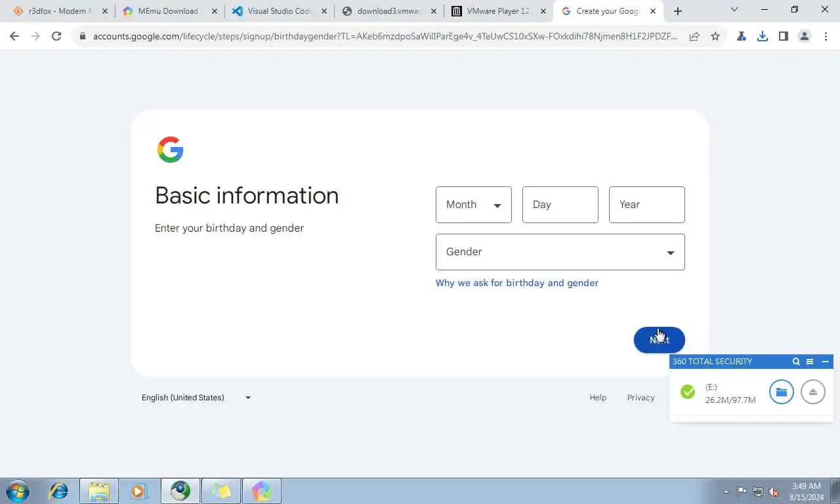840x504 pixels.
Task: Open the Help link
Action: coord(598,398)
